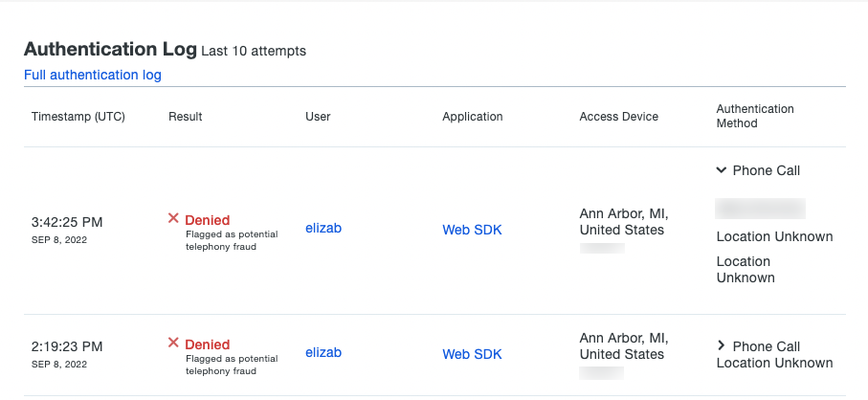
Task: Click the Denied status text at 2:19:23 PM
Action: click(x=207, y=344)
